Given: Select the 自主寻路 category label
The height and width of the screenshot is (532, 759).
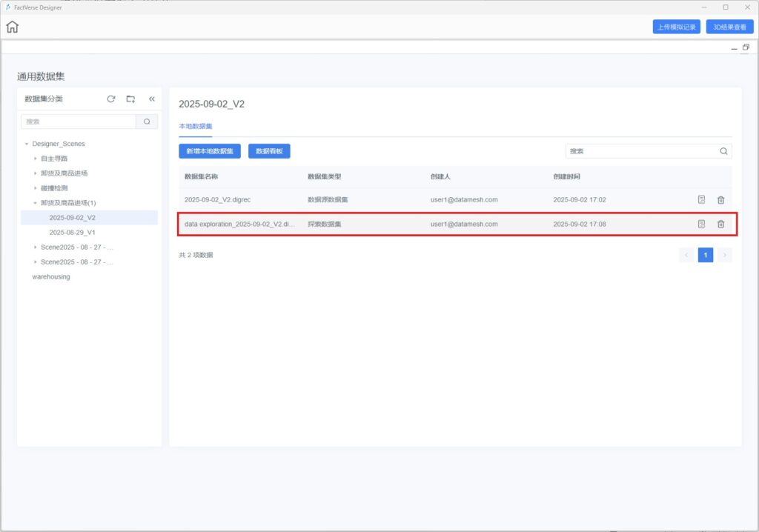Looking at the screenshot, I should click(54, 159).
